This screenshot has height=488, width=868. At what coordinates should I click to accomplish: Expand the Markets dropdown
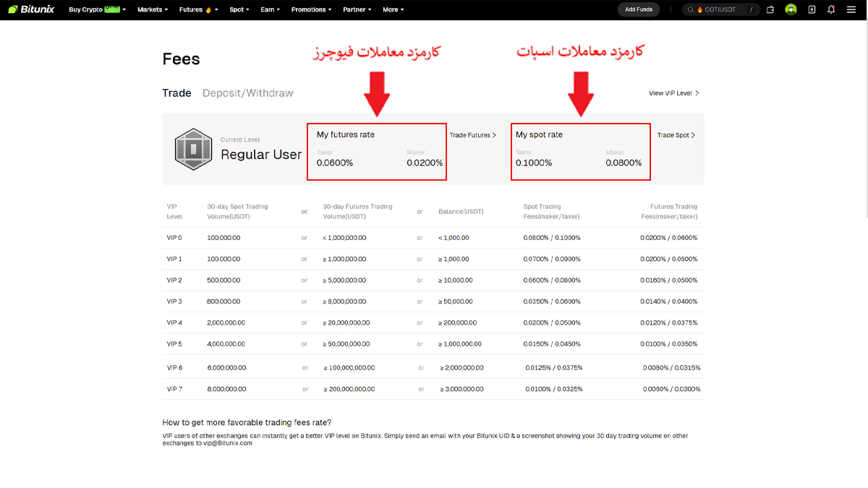coord(150,9)
